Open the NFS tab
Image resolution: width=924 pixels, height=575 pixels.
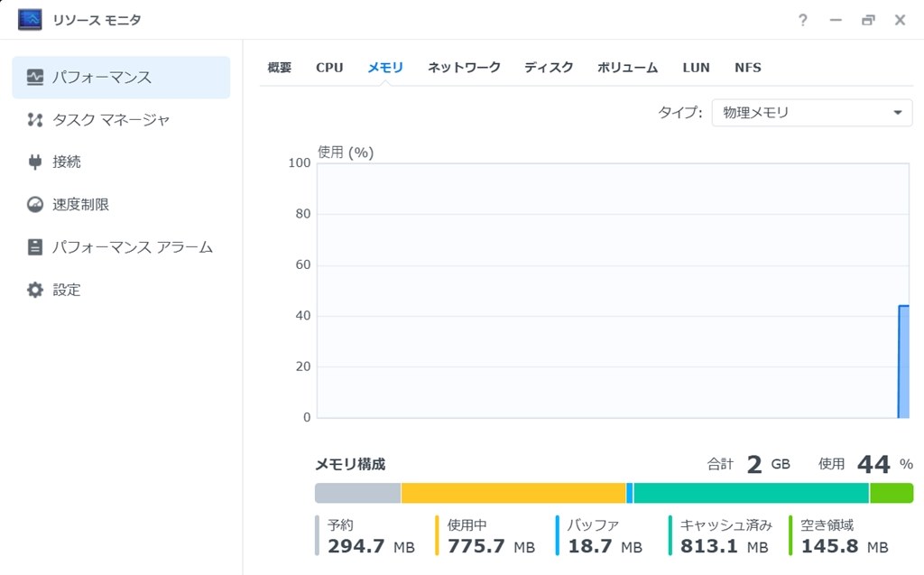[x=748, y=67]
